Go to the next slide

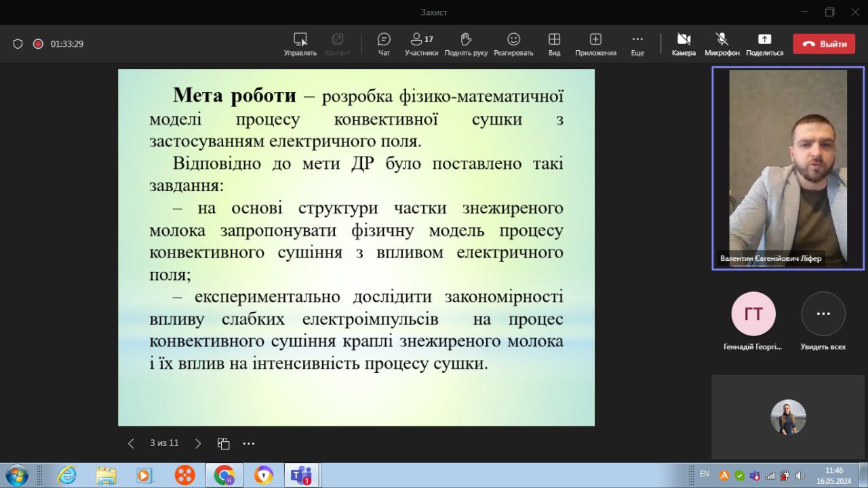[198, 443]
